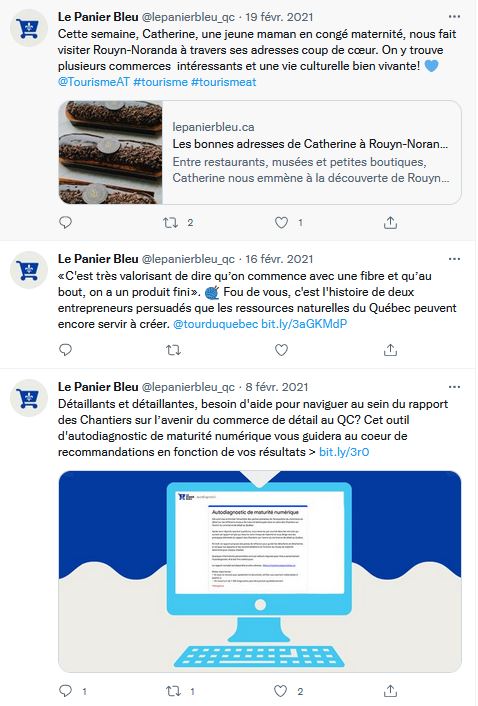Reply to the 19 févr. 2021 tweet

pyautogui.click(x=66, y=222)
